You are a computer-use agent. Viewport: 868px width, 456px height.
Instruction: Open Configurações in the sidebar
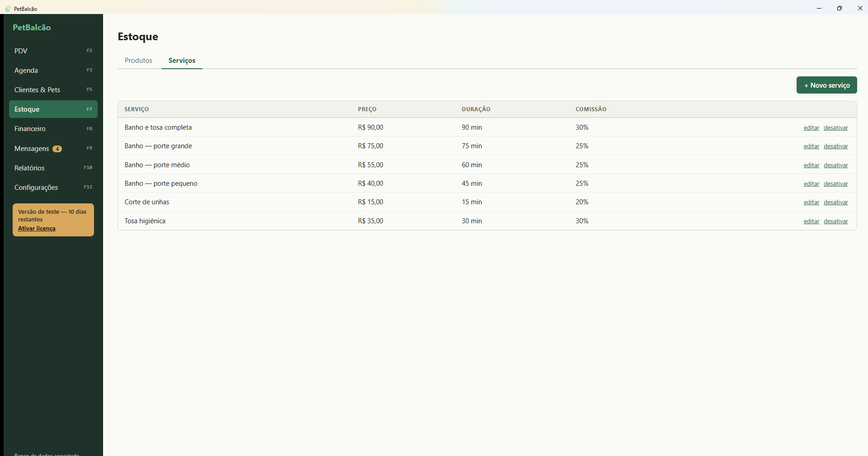tap(53, 187)
